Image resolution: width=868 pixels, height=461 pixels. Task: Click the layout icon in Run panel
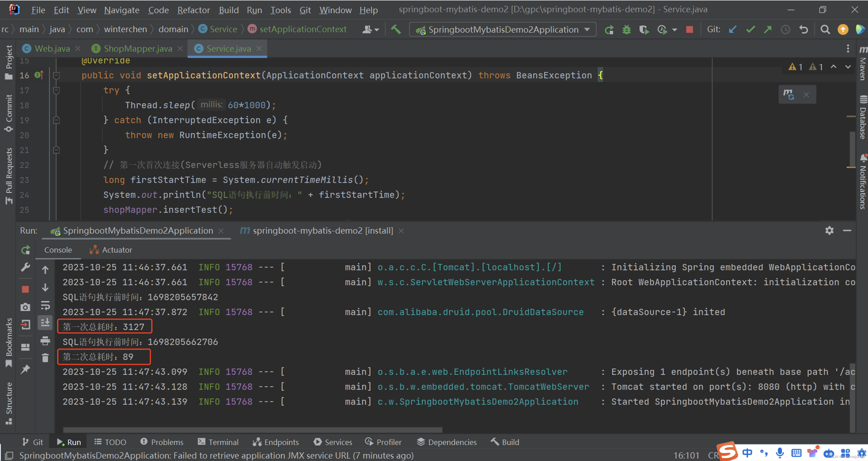(25, 347)
